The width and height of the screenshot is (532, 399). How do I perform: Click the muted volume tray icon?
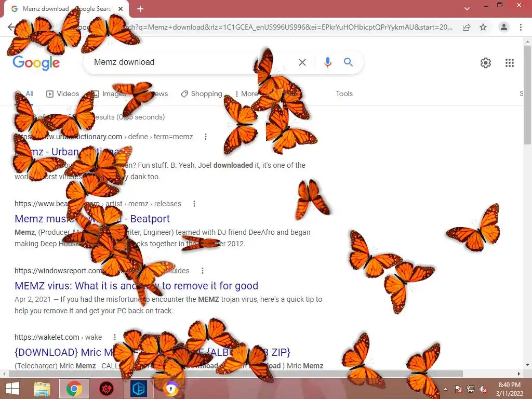[483, 389]
